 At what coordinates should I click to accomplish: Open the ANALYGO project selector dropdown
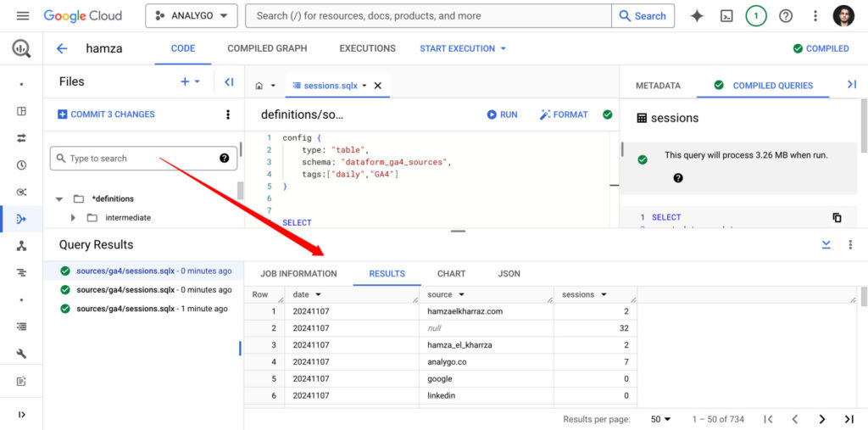(x=192, y=16)
